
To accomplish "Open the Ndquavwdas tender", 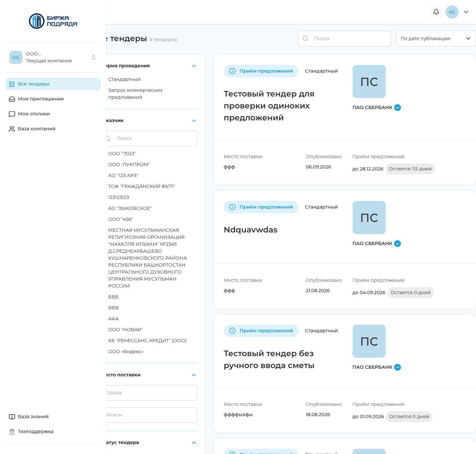I will pos(251,230).
